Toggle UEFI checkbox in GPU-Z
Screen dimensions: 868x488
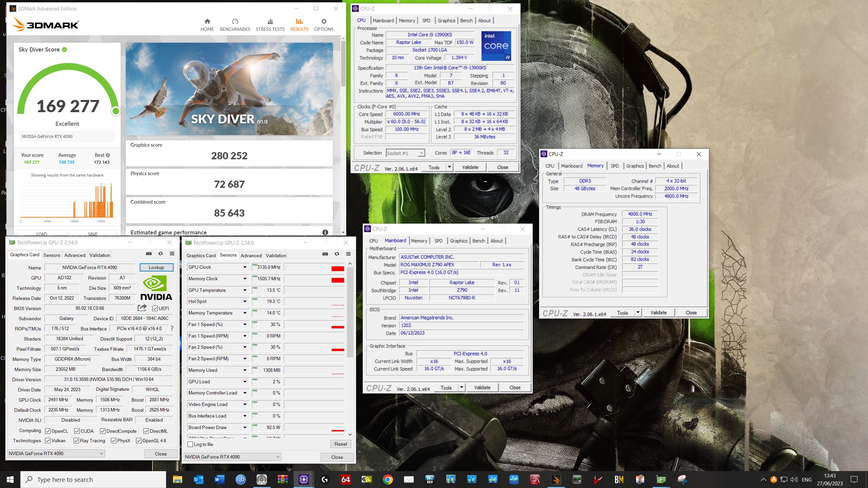(x=155, y=308)
